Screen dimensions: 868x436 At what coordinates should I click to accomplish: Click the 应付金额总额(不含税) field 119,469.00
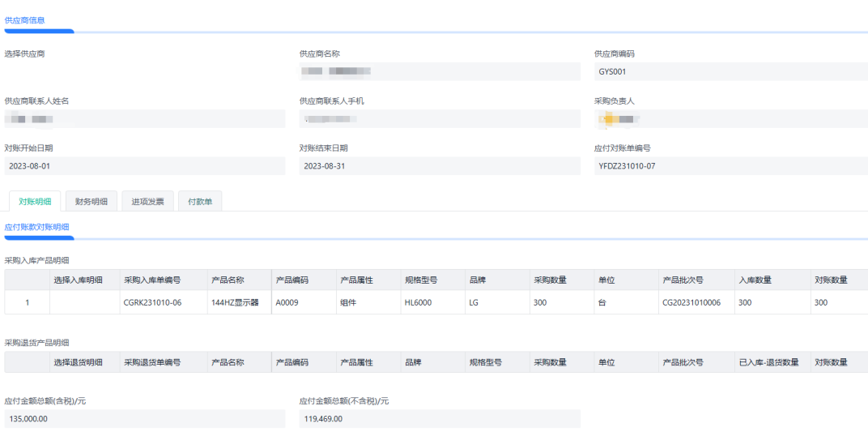pyautogui.click(x=439, y=419)
